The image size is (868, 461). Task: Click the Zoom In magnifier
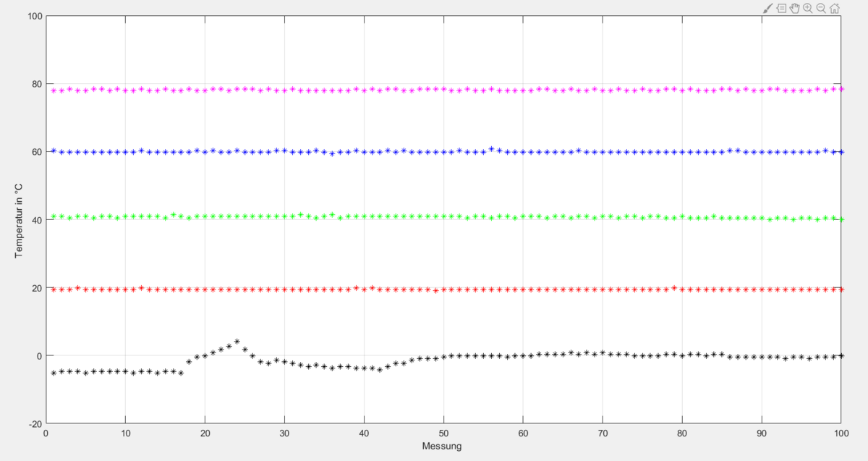click(x=807, y=8)
